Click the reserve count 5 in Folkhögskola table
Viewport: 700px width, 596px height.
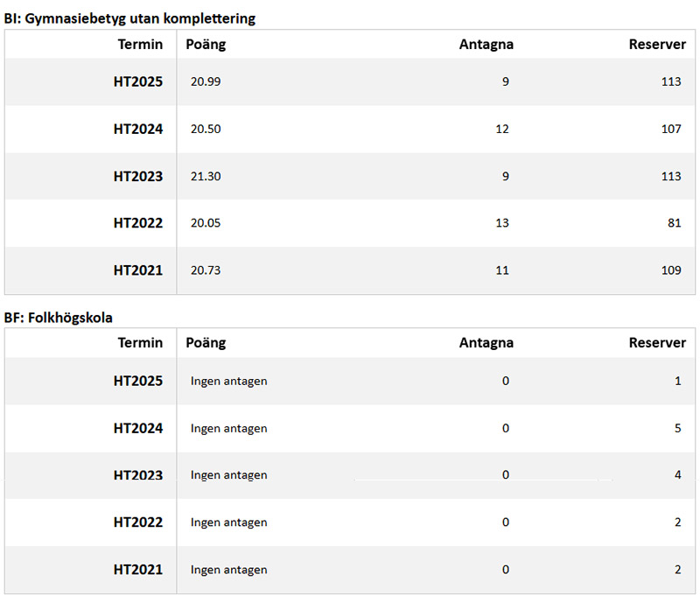677,428
